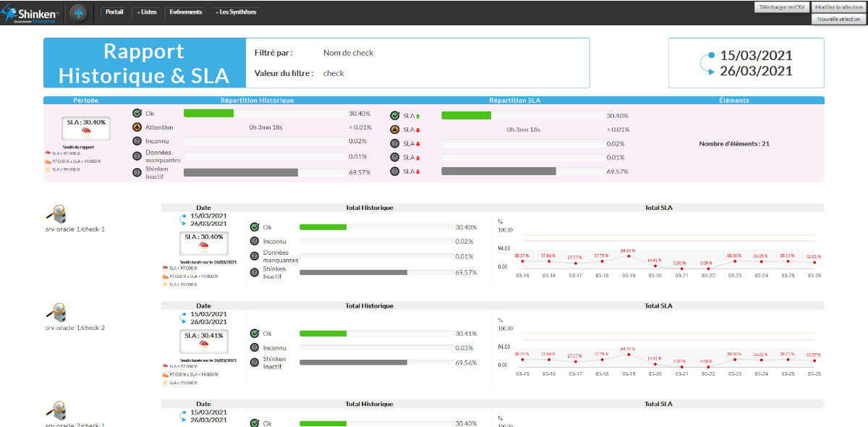Screen dimensions: 868x427
Task: Click the orange Attention status icon
Action: [137, 127]
